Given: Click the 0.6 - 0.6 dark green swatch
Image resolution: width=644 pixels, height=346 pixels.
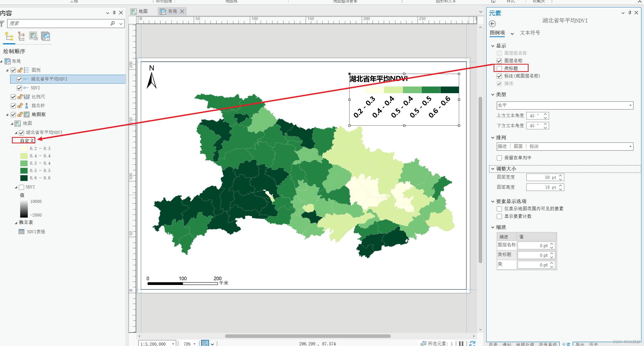Looking at the screenshot, I should (x=24, y=178).
